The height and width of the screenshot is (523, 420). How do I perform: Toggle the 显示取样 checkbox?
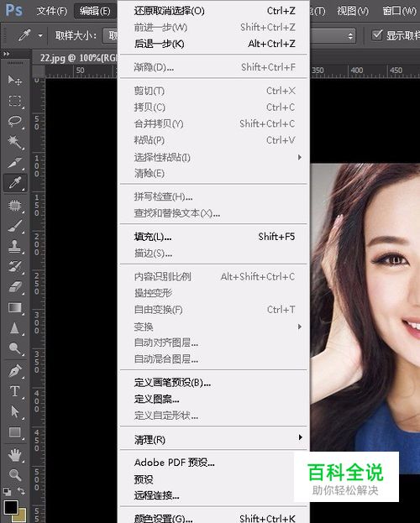[x=377, y=34]
